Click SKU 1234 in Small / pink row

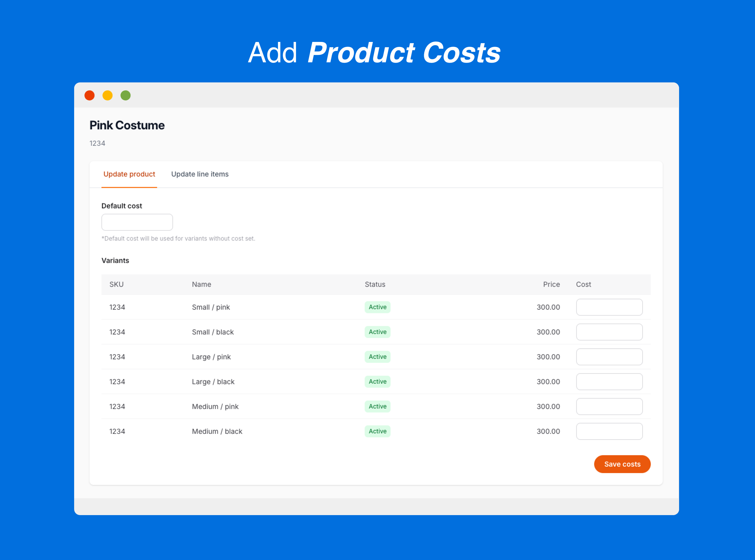[x=117, y=307]
